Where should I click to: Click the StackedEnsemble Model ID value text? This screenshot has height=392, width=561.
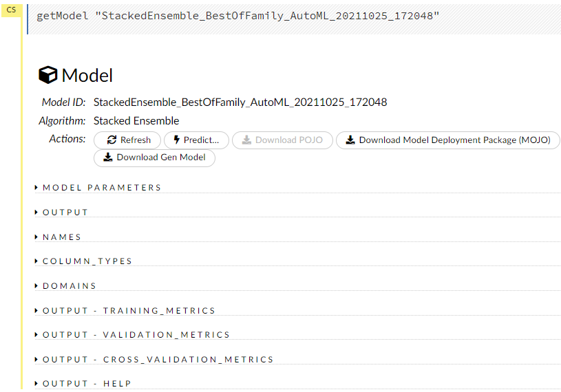[x=240, y=102]
